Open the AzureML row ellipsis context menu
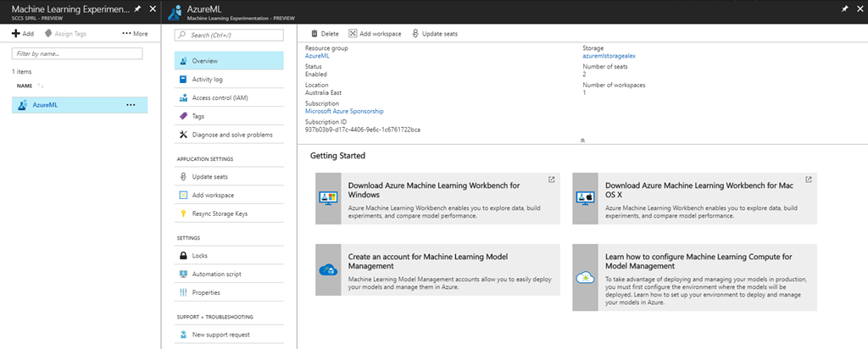 131,104
